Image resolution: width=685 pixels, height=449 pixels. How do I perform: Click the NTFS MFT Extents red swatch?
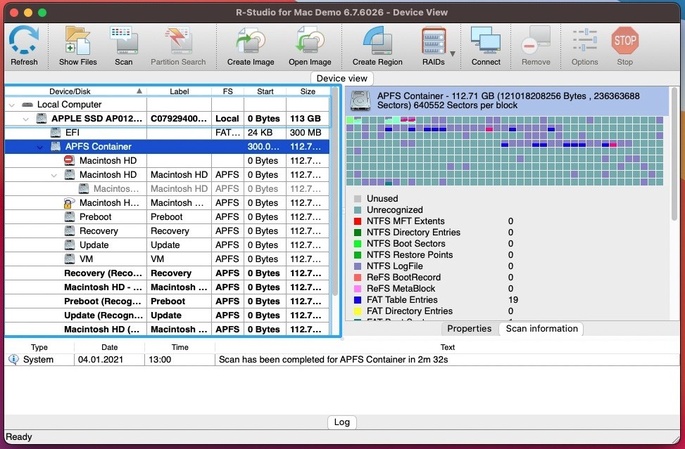point(358,221)
